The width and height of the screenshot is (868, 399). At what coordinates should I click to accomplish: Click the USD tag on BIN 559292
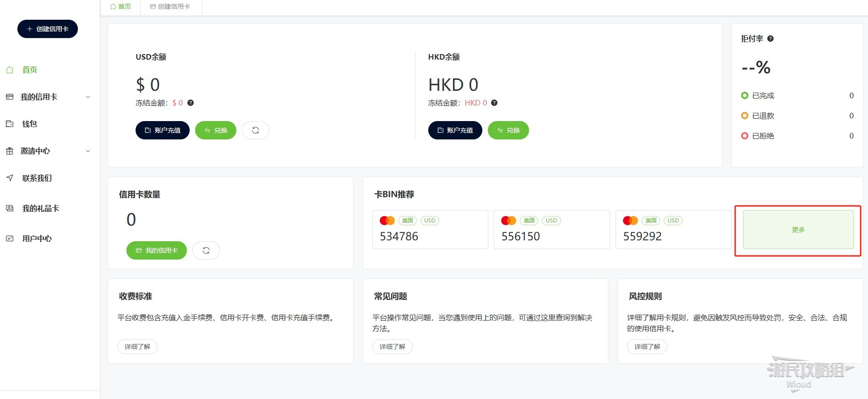click(673, 221)
